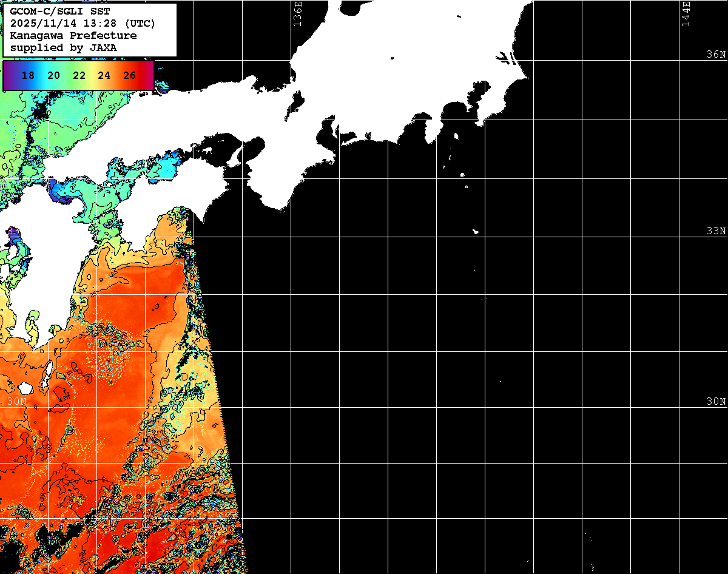This screenshot has width=728, height=574.
Task: Click the 18 degree label on legend
Action: coord(27,76)
